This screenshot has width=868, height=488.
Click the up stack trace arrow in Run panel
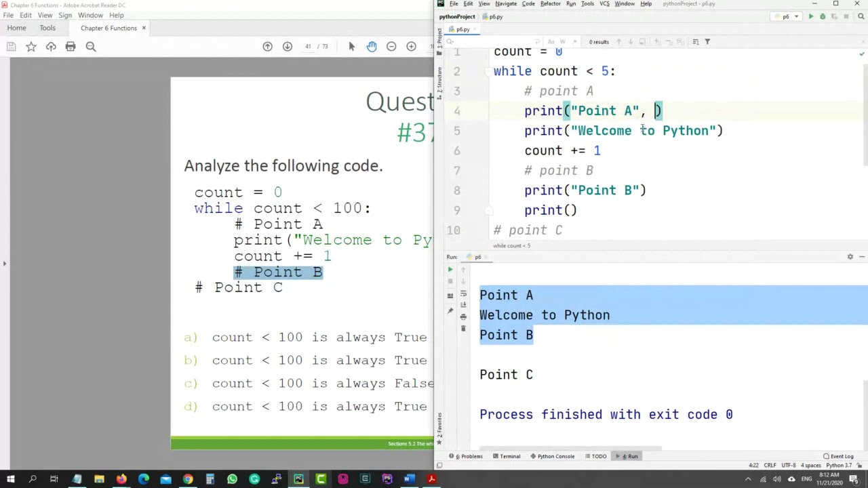tap(463, 270)
